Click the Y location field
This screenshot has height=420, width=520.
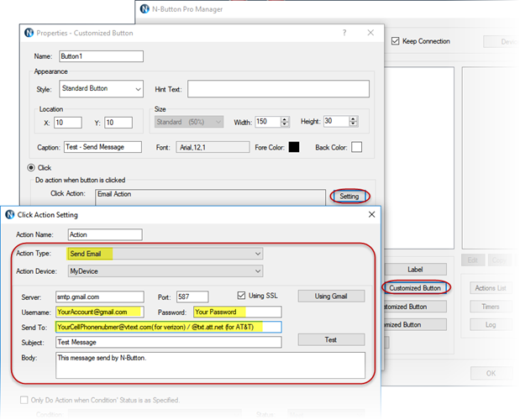(x=118, y=123)
